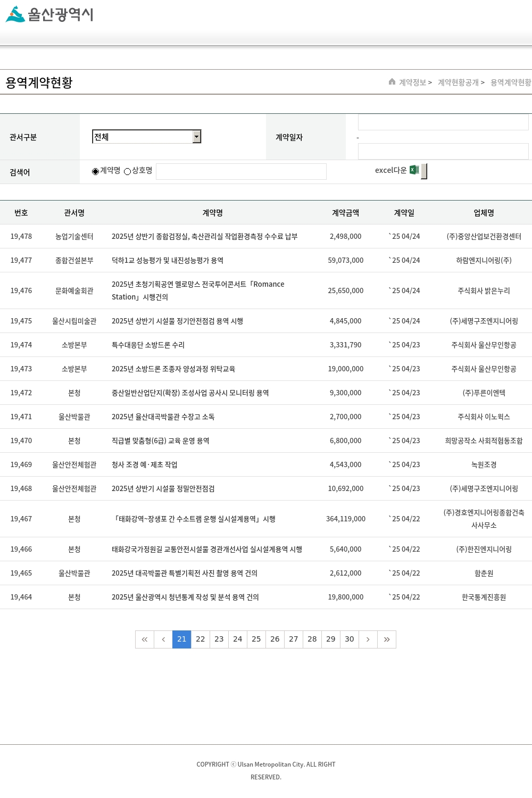
Task: Click the button beside excel다운
Action: (424, 171)
